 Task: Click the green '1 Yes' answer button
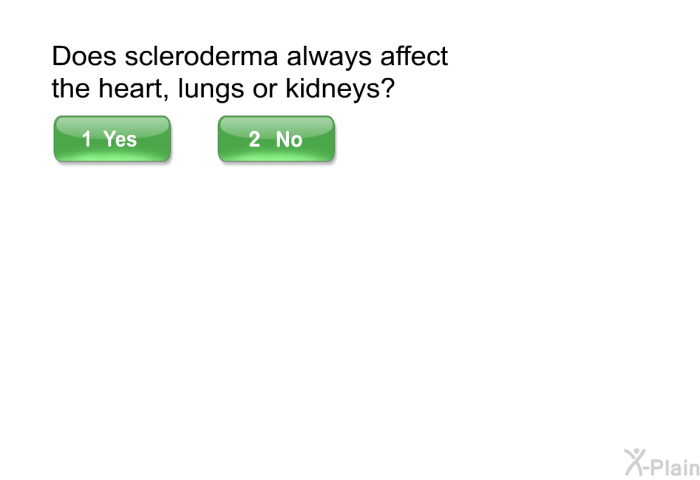click(x=112, y=139)
